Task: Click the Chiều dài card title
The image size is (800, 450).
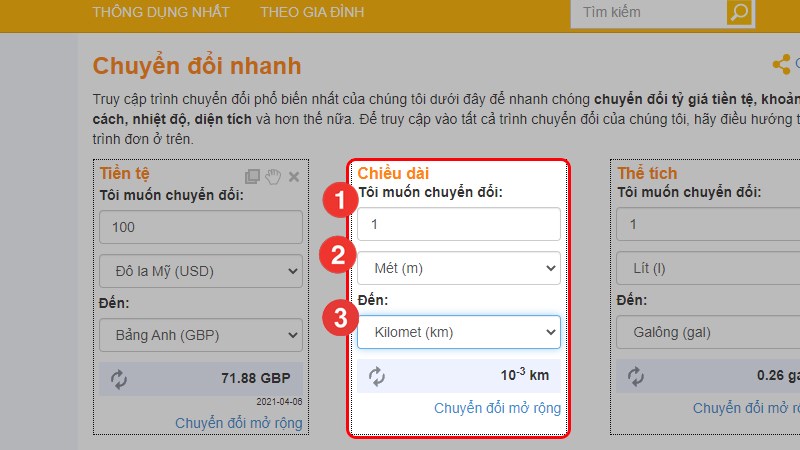Action: [393, 173]
